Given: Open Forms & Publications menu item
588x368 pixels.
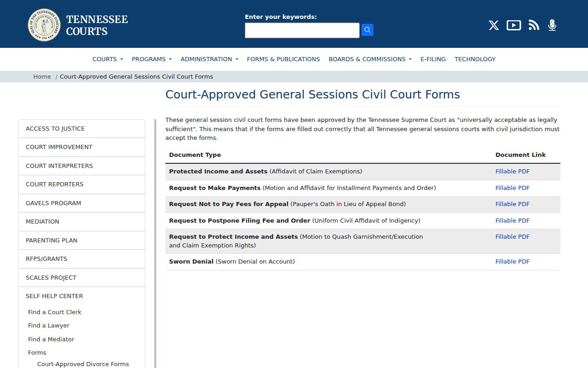Looking at the screenshot, I should tap(283, 59).
